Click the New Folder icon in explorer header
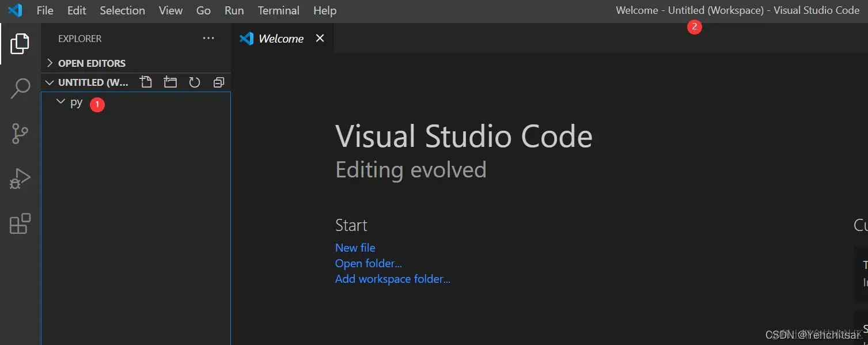Viewport: 868px width, 345px height. (170, 82)
